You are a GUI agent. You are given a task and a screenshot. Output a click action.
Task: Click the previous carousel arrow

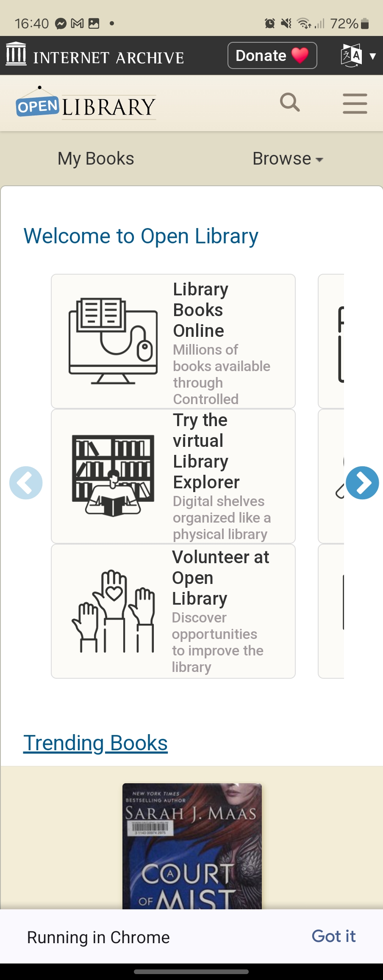(26, 483)
